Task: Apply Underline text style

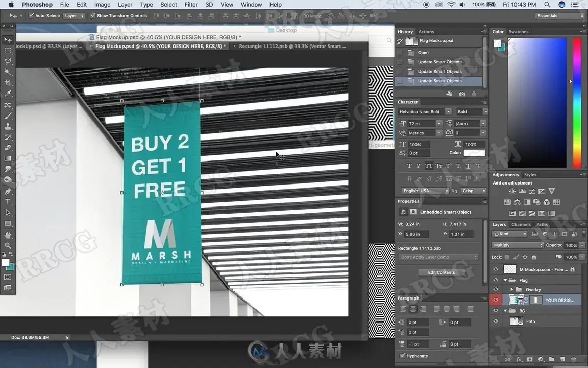Action: point(468,166)
